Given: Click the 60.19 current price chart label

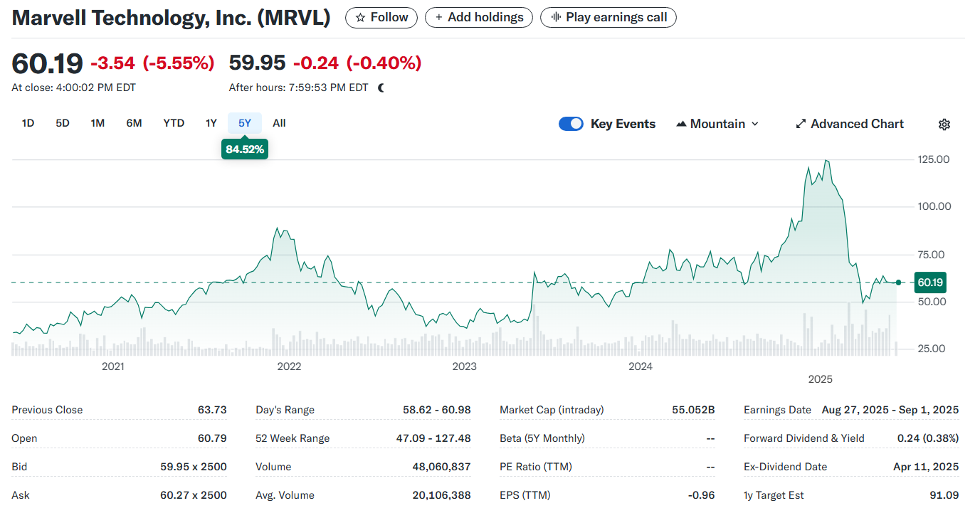Looking at the screenshot, I should coord(930,282).
